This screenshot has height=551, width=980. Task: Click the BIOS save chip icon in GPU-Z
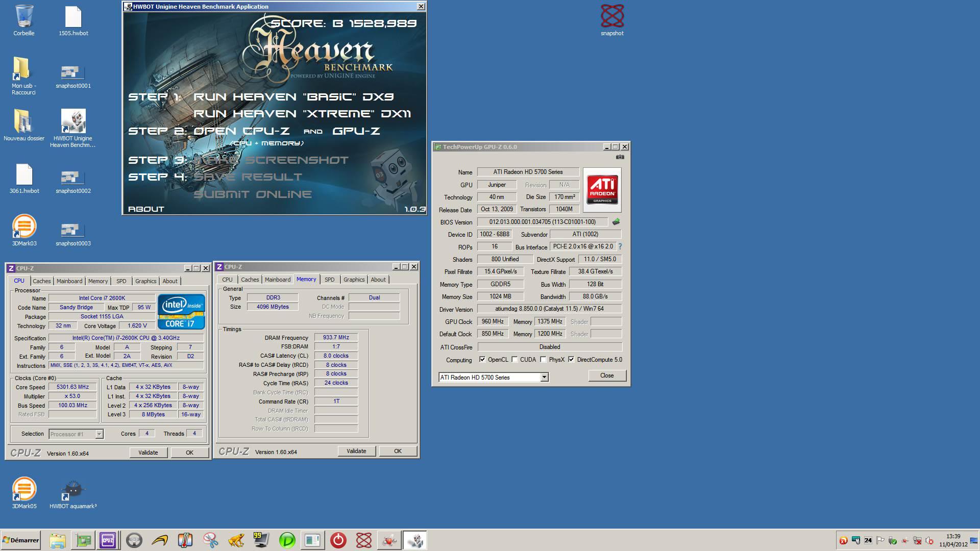tap(616, 222)
